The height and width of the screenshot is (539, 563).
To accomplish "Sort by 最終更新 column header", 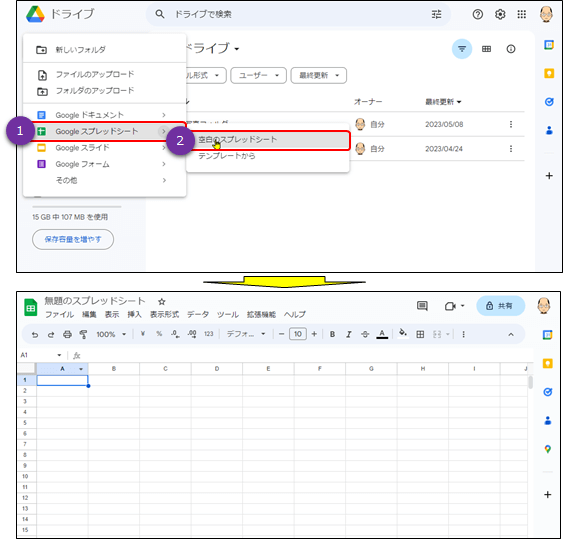I will click(x=443, y=102).
